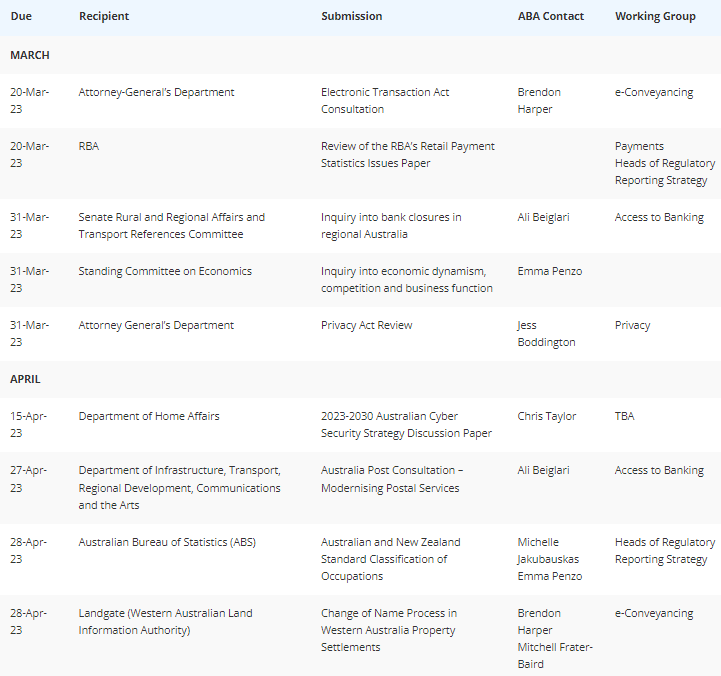
Task: Click the Due column header
Action: (x=21, y=16)
